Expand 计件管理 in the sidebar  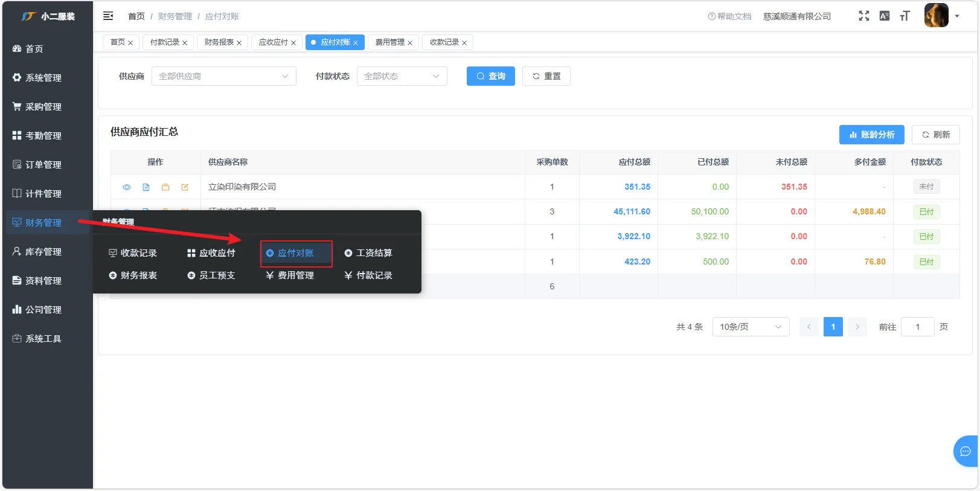pyautogui.click(x=48, y=194)
